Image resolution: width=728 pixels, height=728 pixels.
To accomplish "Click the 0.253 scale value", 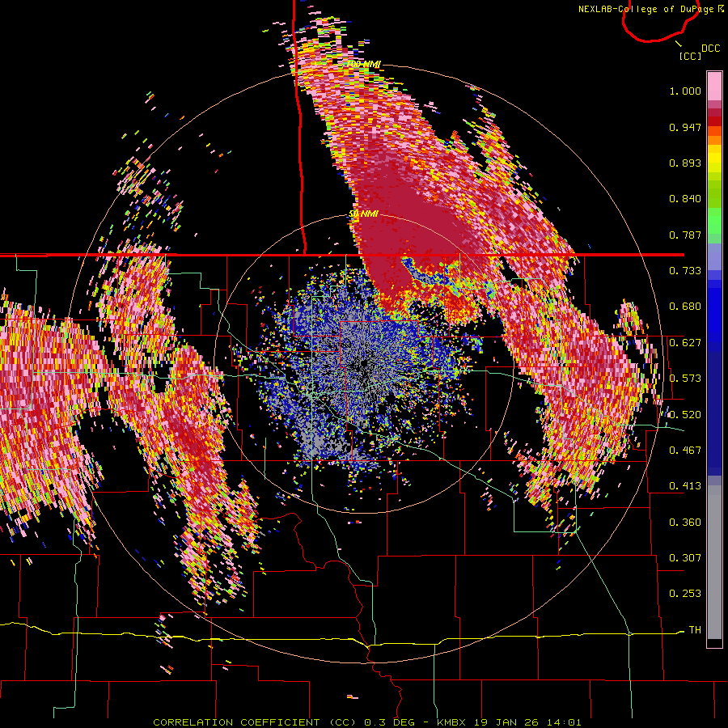I will [685, 594].
